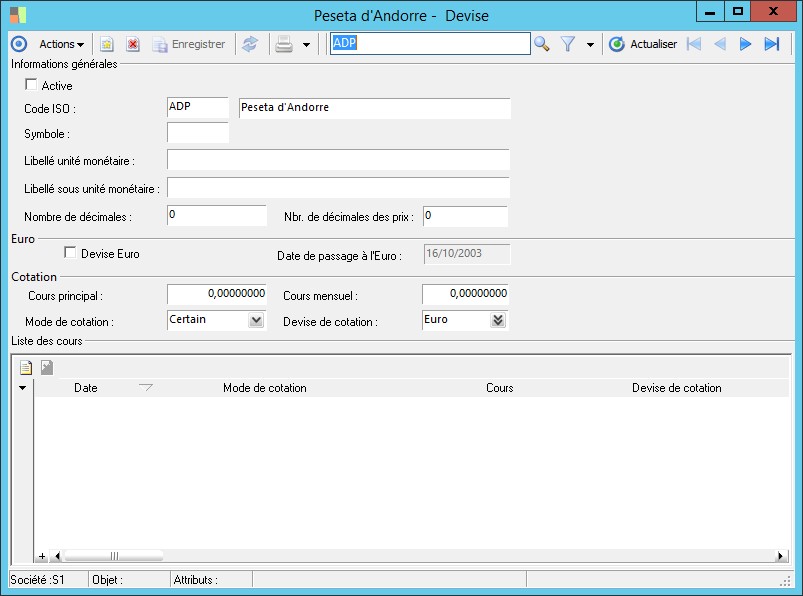Image resolution: width=803 pixels, height=596 pixels.
Task: Open the Mode de cotation dropdown
Action: [x=256, y=320]
